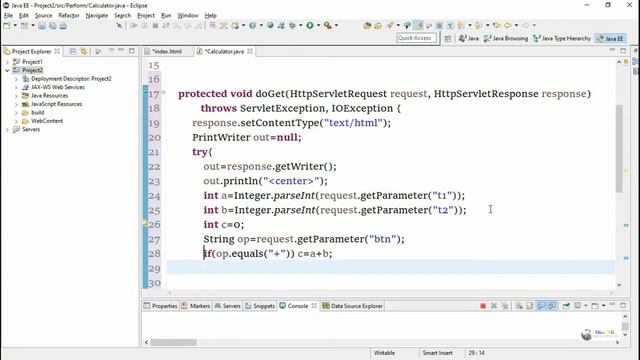This screenshot has width=640, height=360.
Task: Click the Open Console icon
Action: tap(595, 306)
